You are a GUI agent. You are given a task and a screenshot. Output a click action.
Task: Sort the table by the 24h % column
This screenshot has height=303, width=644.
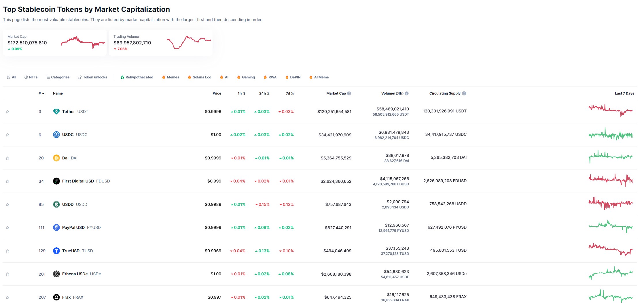coord(264,93)
